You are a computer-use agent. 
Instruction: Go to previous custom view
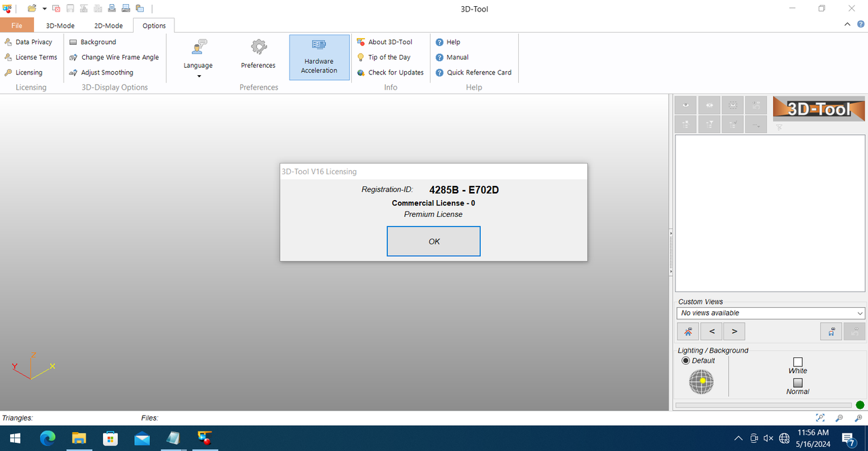[711, 331]
